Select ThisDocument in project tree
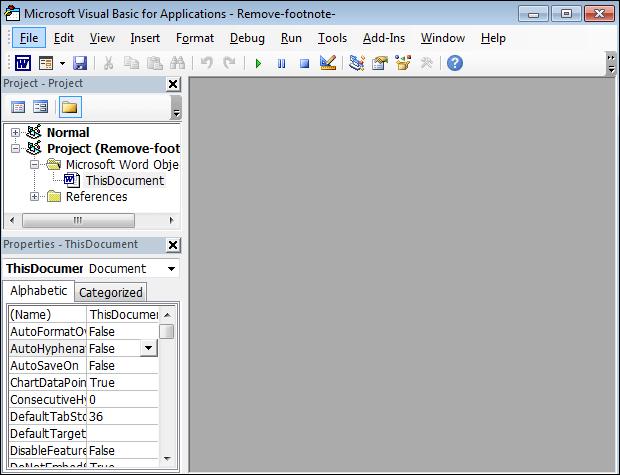Image resolution: width=620 pixels, height=475 pixels. point(125,181)
